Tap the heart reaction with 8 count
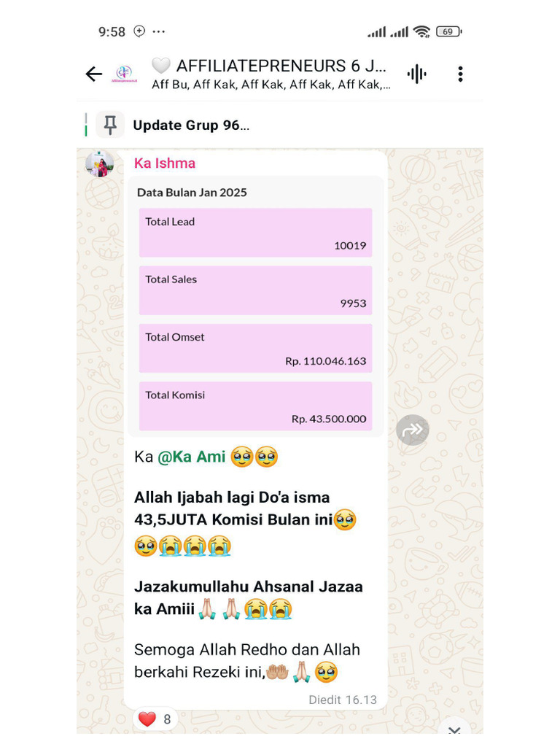560x747 pixels. tap(155, 719)
